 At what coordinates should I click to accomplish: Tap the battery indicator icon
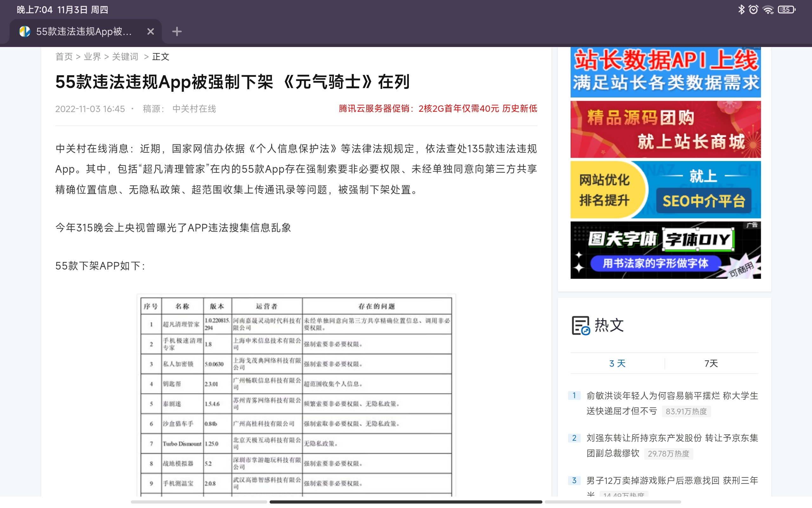point(787,10)
